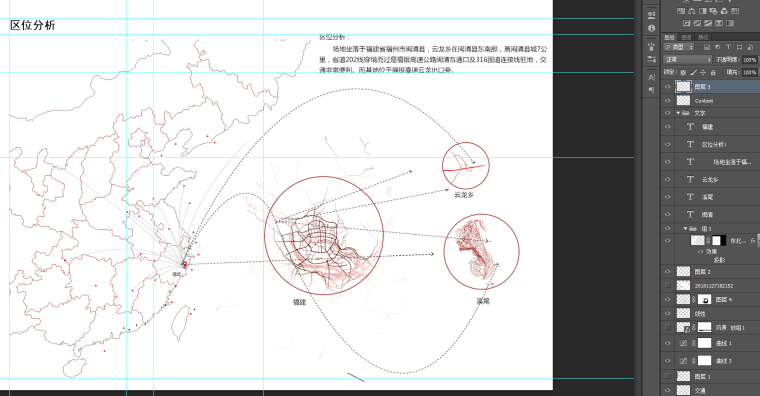Screen dimensions: 760x396
Task: Click the lock all icon
Action: pos(713,72)
